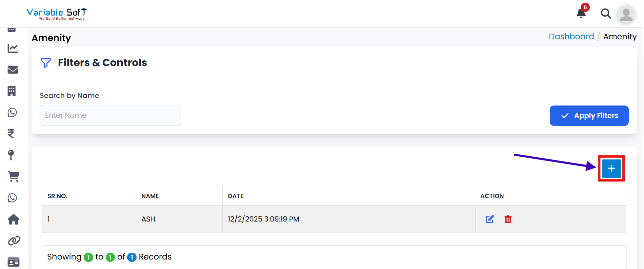Screen dimensions: 644x269
Task: Click the search magnifier in header
Action: coord(606,14)
